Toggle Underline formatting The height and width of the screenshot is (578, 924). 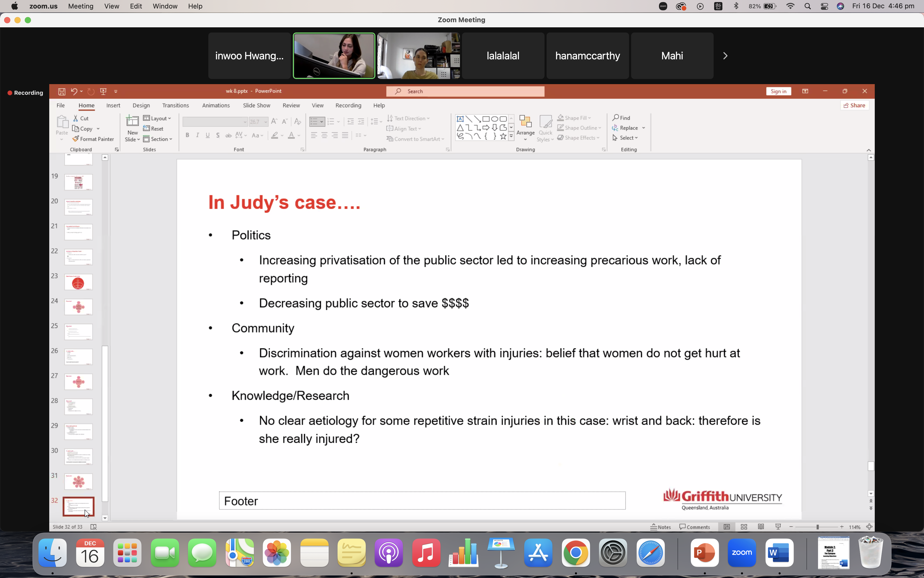tap(208, 135)
